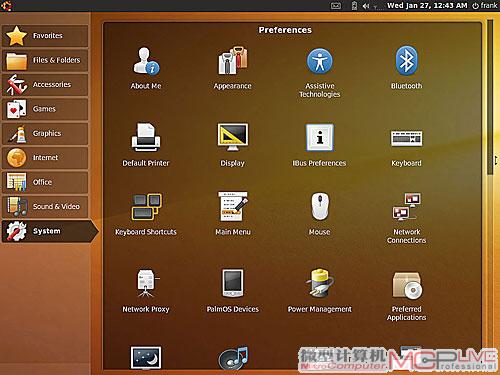Open the clock showing Wed Jan 27

click(427, 6)
